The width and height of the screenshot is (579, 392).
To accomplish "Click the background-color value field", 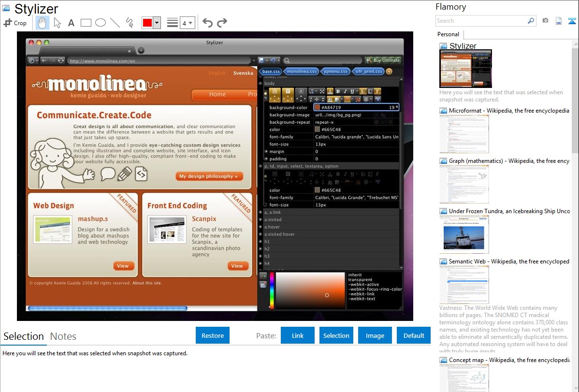I will click(356, 107).
